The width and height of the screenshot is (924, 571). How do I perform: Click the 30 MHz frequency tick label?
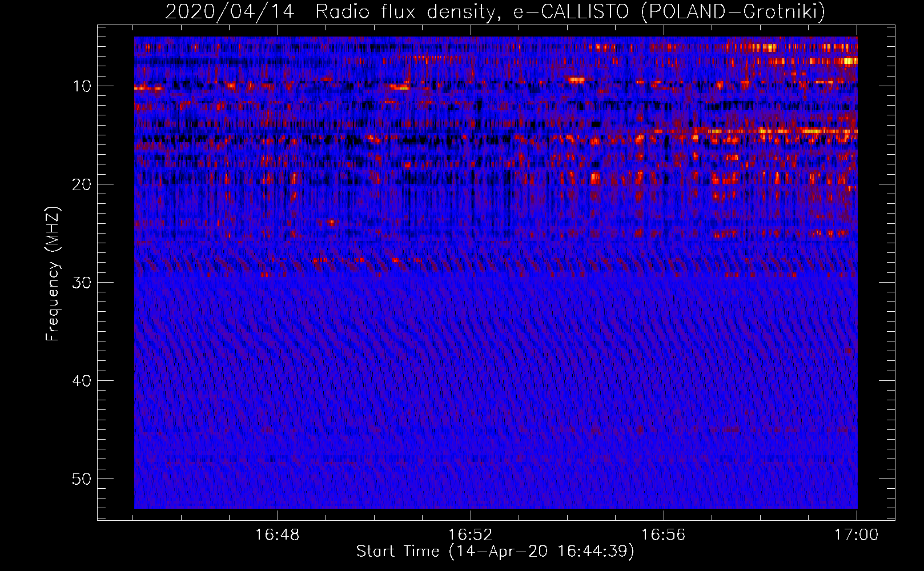(x=82, y=283)
